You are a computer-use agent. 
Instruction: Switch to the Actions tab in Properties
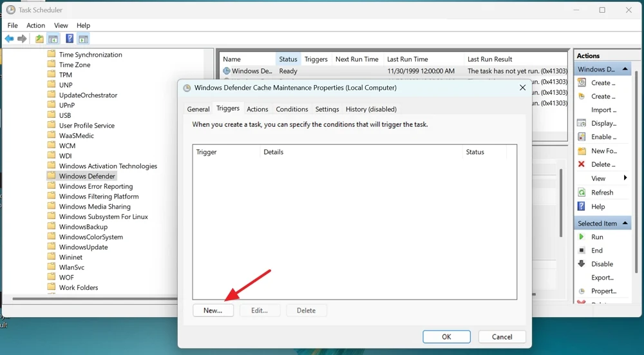point(258,110)
